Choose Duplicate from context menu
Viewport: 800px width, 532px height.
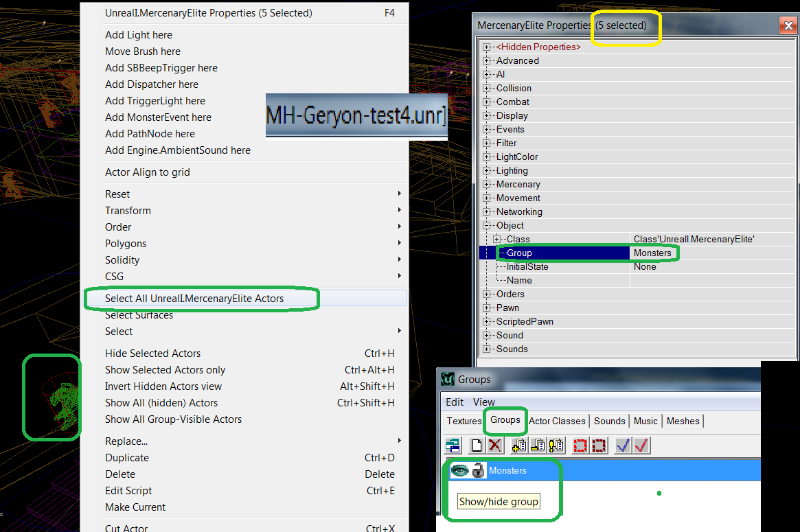pos(245,458)
